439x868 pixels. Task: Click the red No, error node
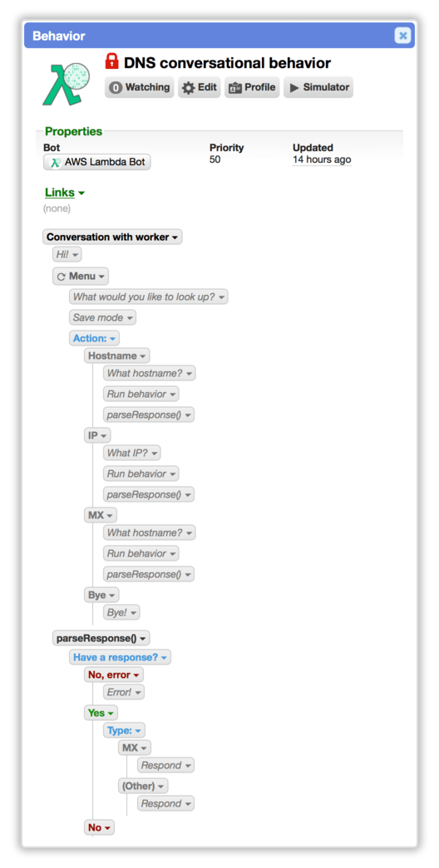(114, 674)
